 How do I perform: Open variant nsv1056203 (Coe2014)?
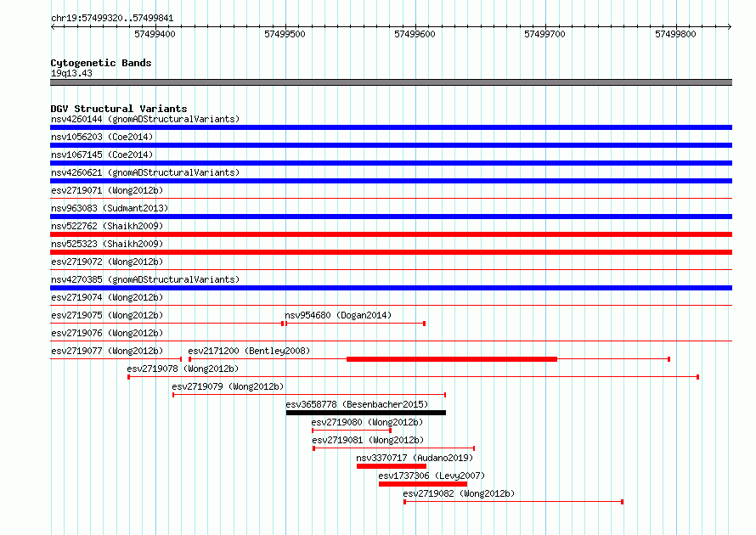(x=102, y=137)
